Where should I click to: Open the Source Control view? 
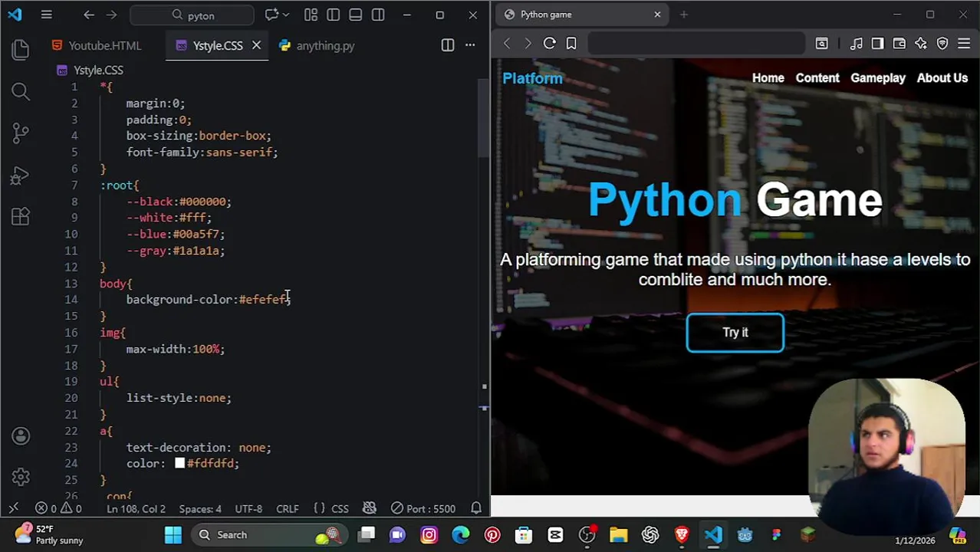coord(21,133)
